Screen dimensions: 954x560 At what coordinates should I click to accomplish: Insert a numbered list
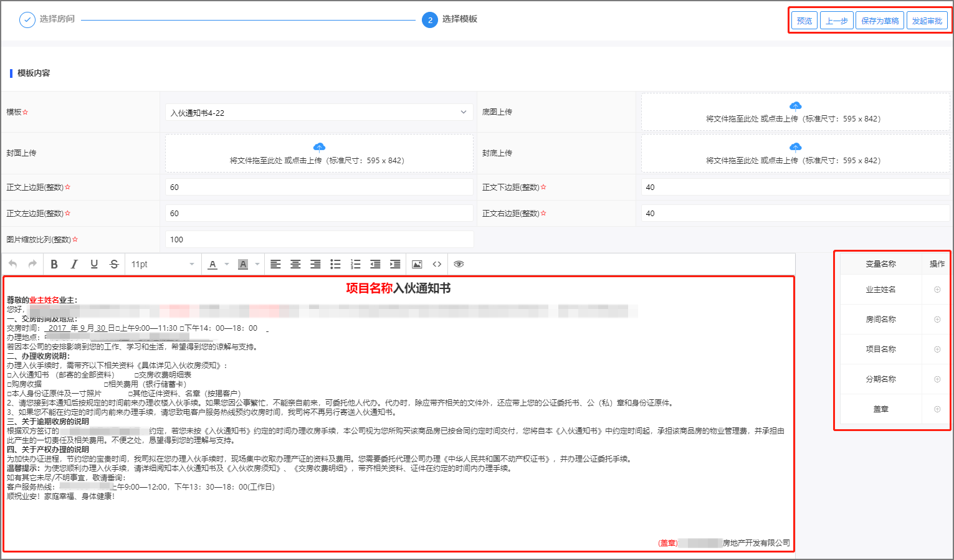tap(355, 264)
